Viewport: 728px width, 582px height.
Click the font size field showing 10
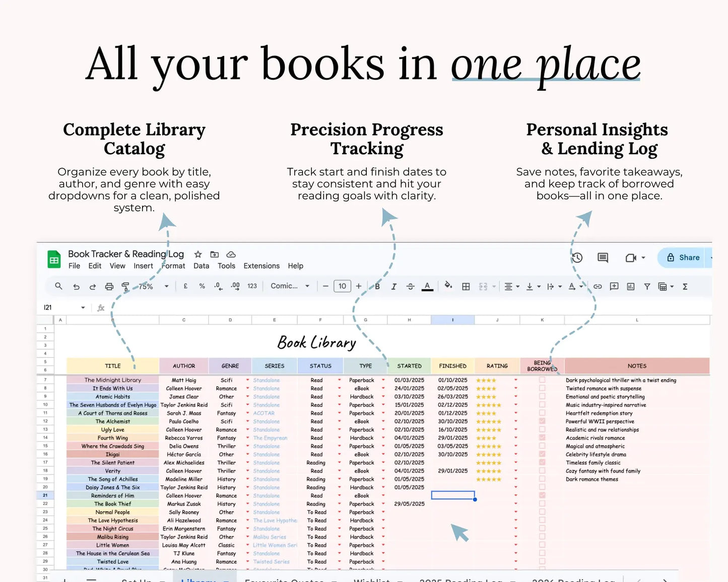(342, 286)
